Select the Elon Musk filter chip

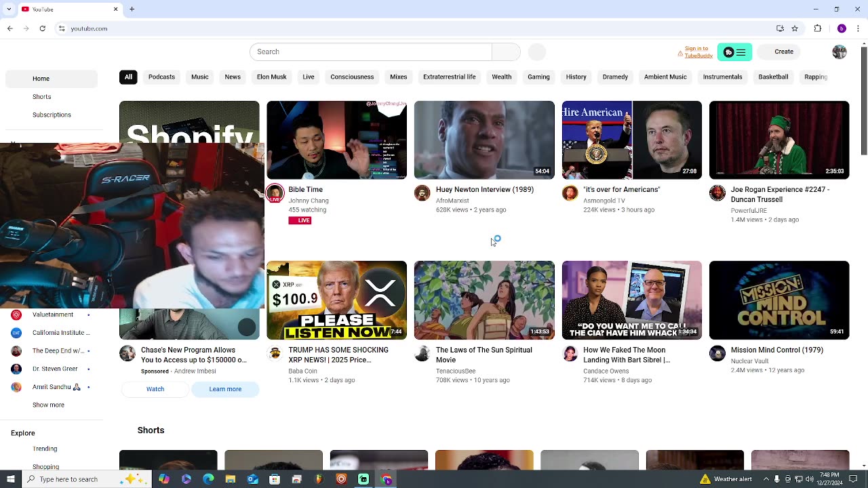(x=271, y=77)
